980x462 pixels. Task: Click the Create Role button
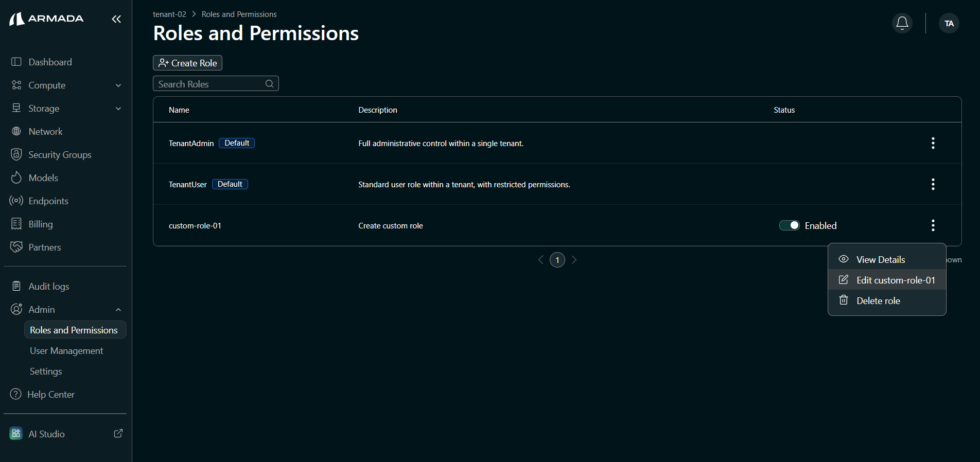[x=187, y=63]
